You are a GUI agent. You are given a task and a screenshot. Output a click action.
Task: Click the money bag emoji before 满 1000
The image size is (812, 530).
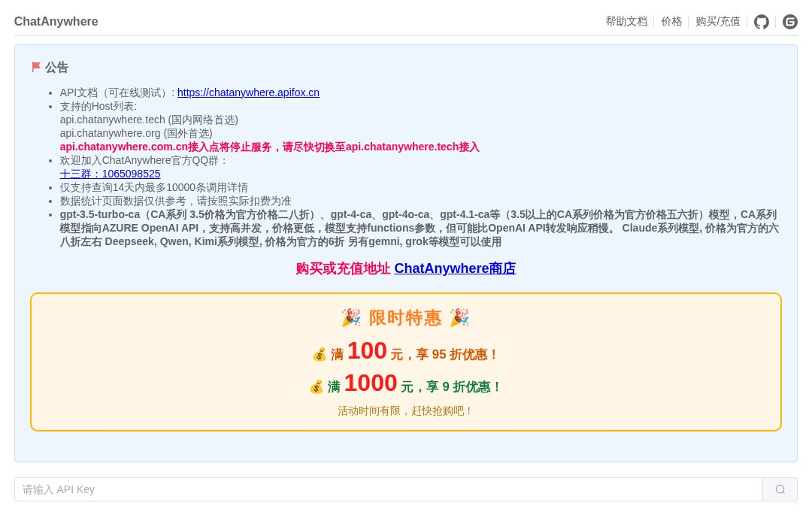[x=317, y=386]
